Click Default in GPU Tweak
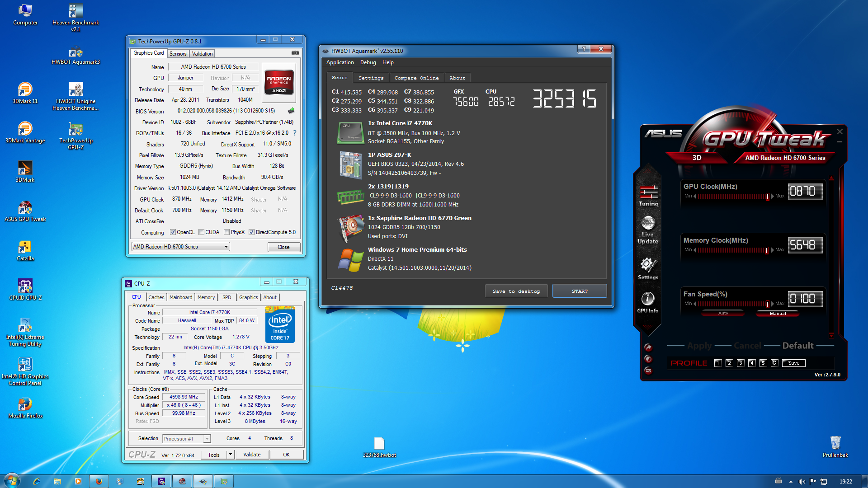This screenshot has width=868, height=488. (798, 346)
